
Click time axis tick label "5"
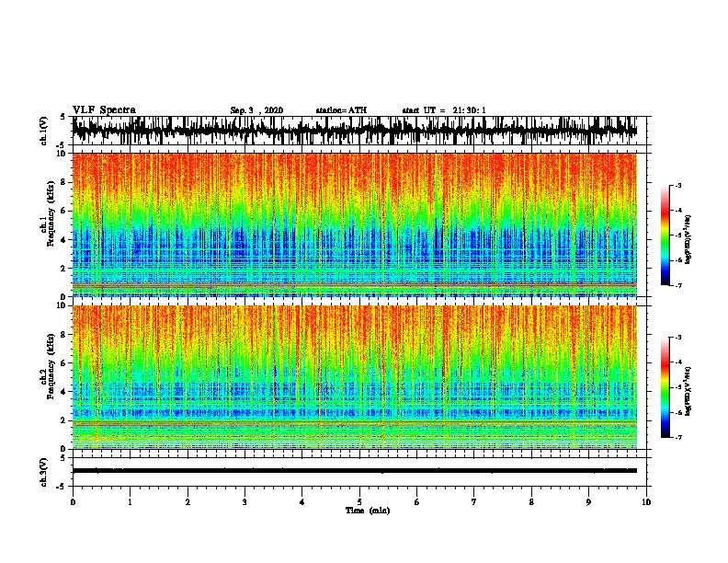(359, 502)
